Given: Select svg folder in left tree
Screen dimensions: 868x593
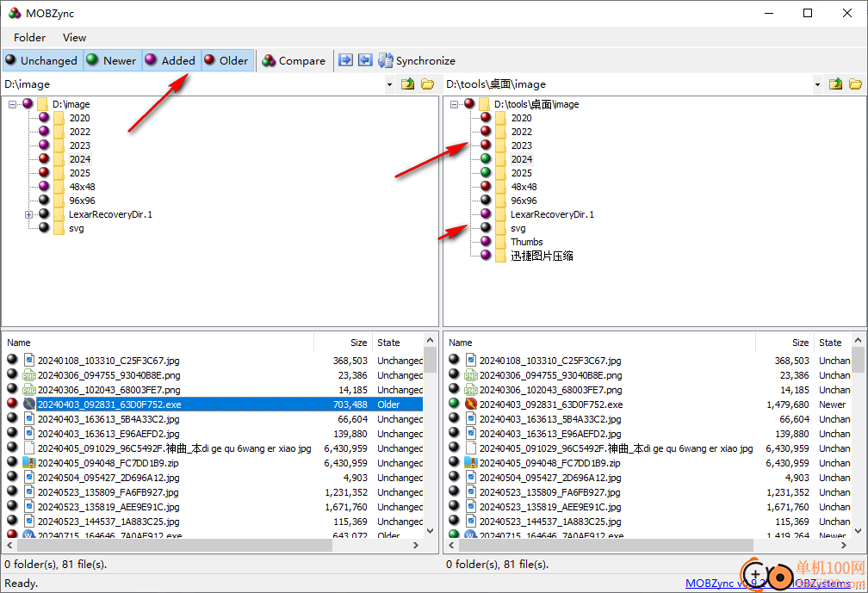Looking at the screenshot, I should (77, 228).
